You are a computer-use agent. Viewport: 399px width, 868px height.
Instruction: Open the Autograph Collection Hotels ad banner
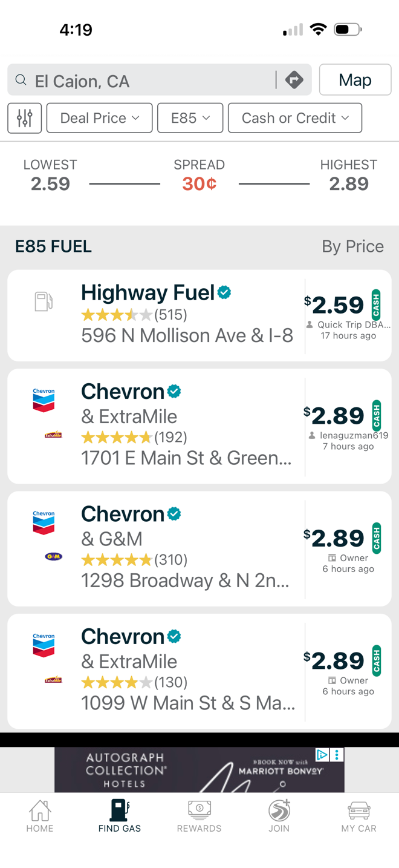[x=199, y=769]
